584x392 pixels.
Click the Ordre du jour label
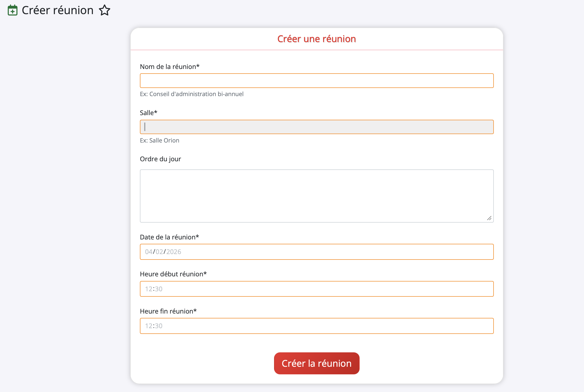pos(160,159)
